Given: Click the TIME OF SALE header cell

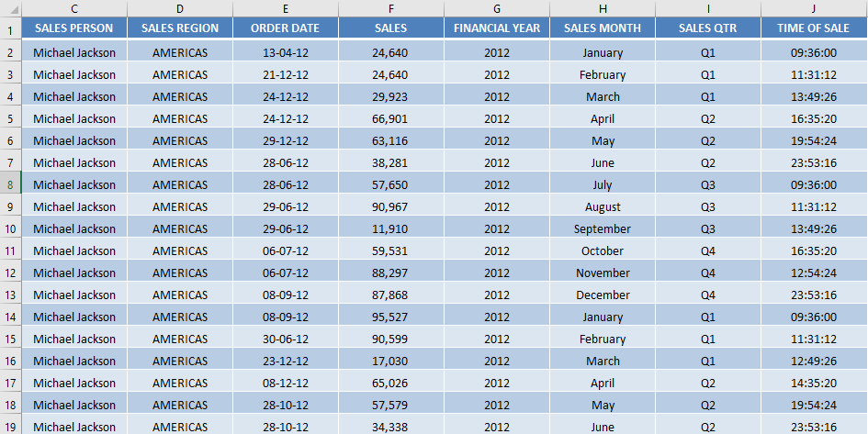Looking at the screenshot, I should click(814, 28).
